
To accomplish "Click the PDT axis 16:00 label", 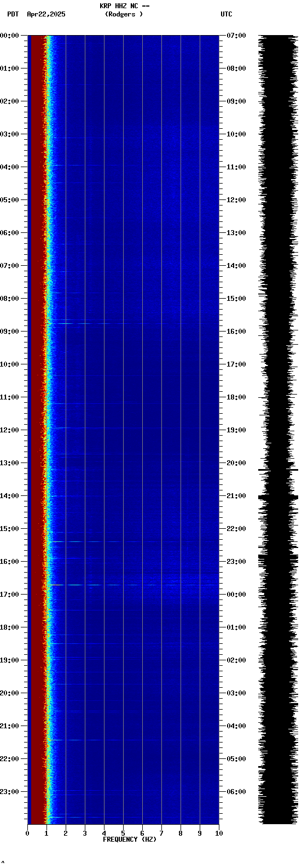I will [9, 562].
